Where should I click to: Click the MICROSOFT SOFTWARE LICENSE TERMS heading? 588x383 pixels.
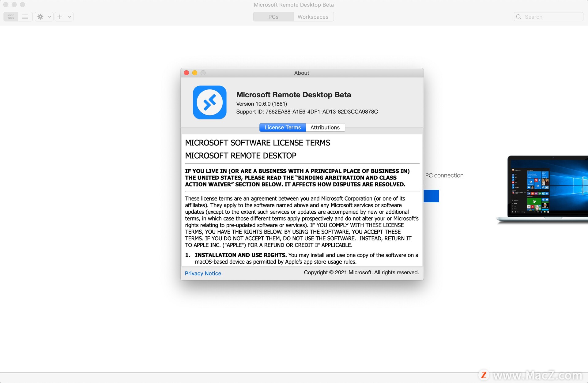258,143
